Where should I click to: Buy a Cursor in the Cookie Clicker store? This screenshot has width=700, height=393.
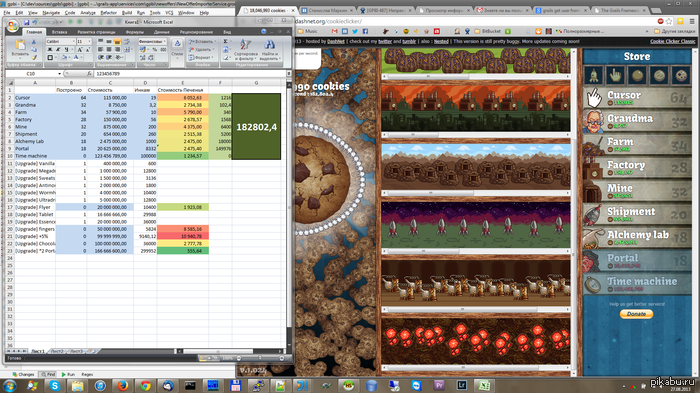click(x=637, y=98)
